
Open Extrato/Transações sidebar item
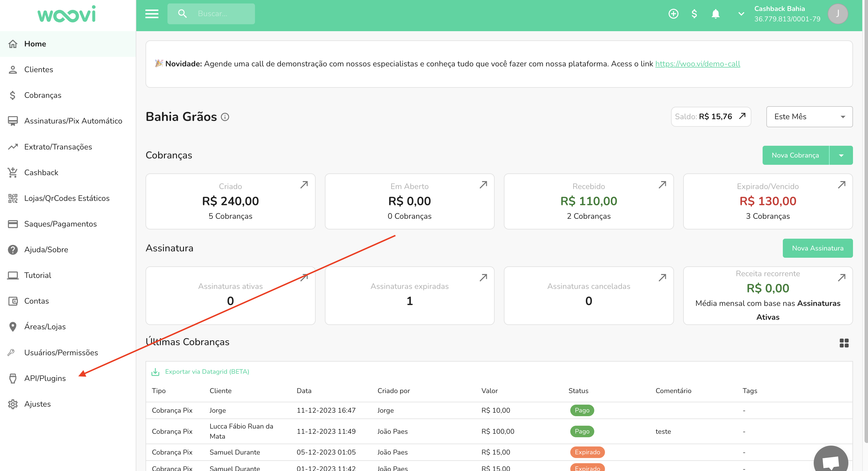pyautogui.click(x=58, y=147)
